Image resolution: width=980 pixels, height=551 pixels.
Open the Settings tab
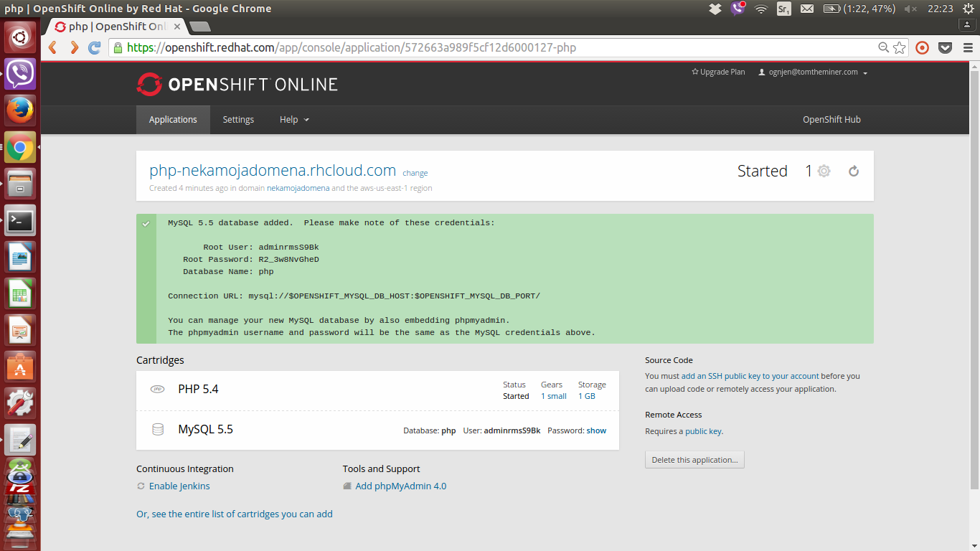pyautogui.click(x=238, y=120)
